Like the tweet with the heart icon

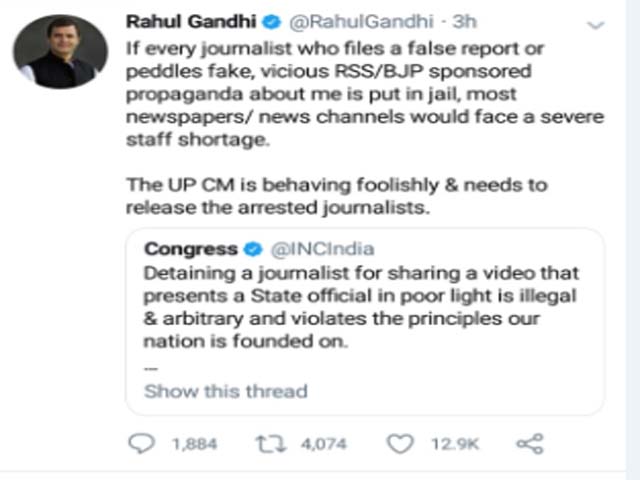(398, 442)
